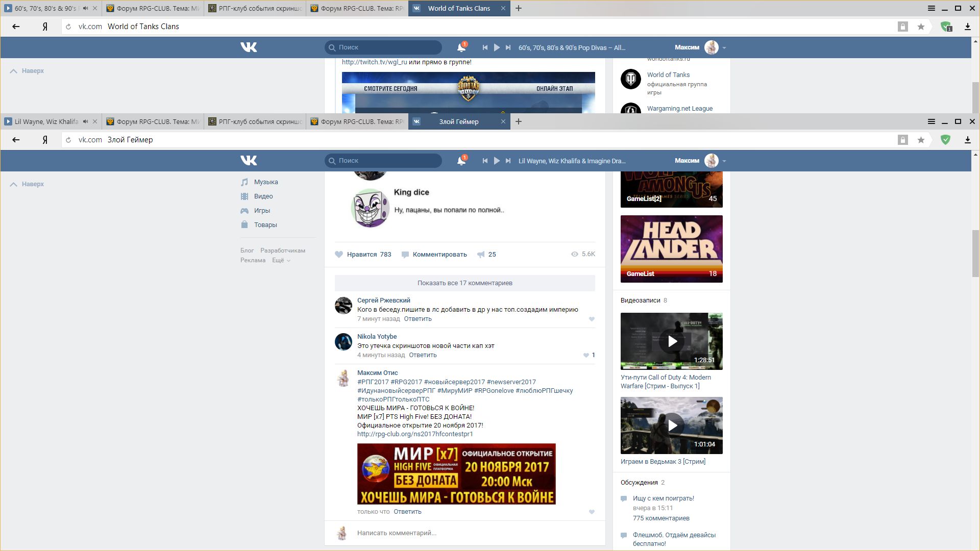Skip to the next track in the World of Tanks Clans window

pyautogui.click(x=508, y=47)
